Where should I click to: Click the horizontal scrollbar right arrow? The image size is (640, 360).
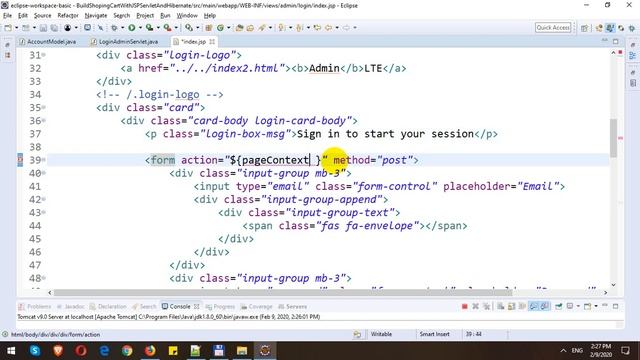point(605,292)
